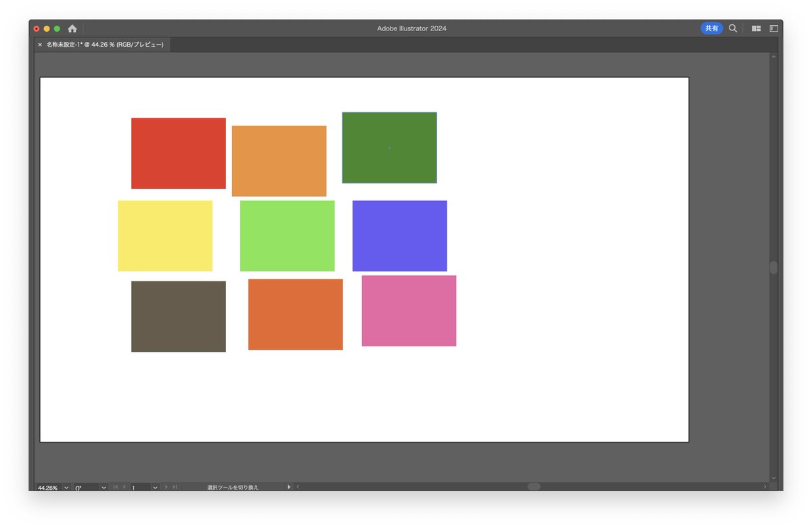The image size is (812, 529).
Task: Click the yellow minimize window button
Action: (47, 28)
